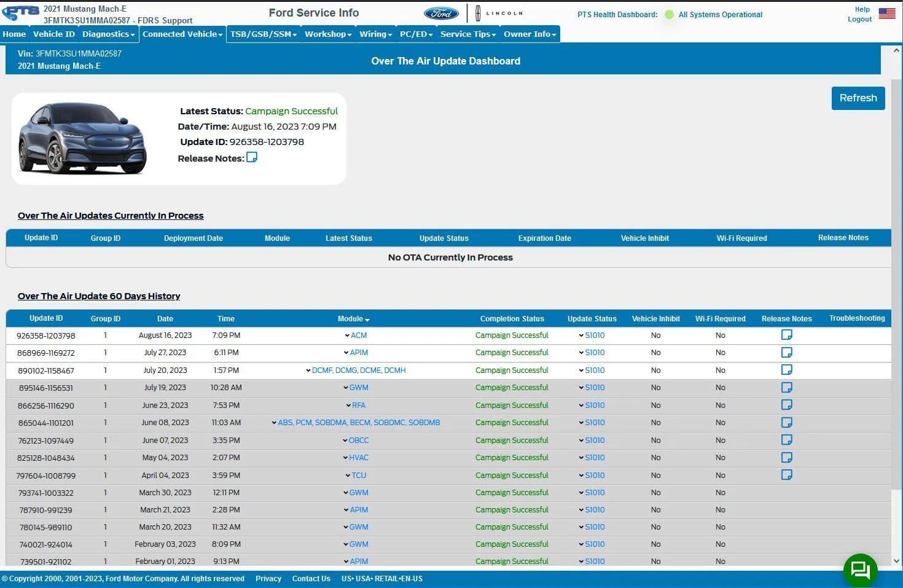Open the Connected Vehicle menu
The height and width of the screenshot is (588, 903).
(182, 34)
